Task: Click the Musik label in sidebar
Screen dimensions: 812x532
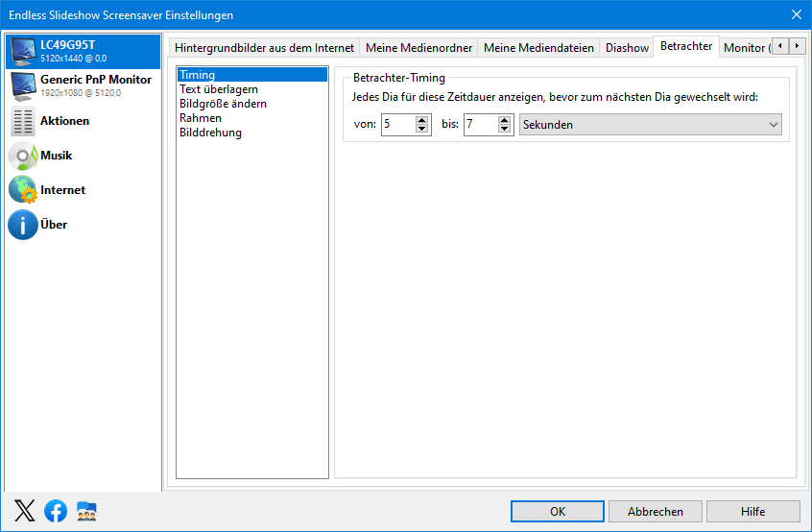Action: pyautogui.click(x=56, y=156)
